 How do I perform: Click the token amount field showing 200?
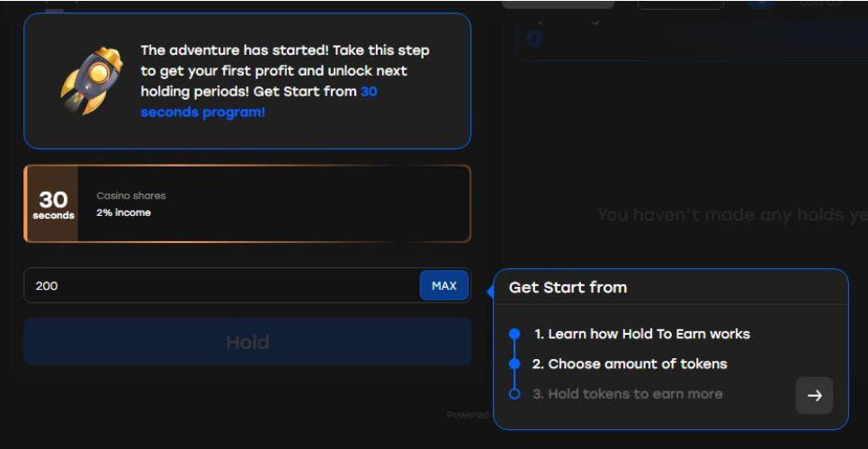point(220,286)
